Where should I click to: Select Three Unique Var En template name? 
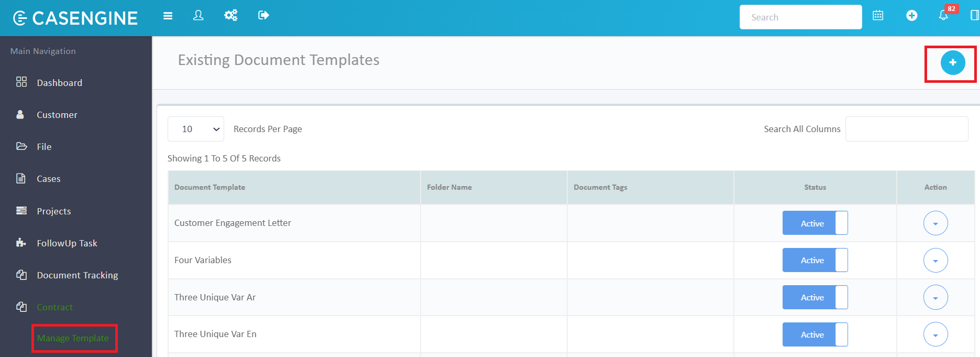pyautogui.click(x=215, y=334)
